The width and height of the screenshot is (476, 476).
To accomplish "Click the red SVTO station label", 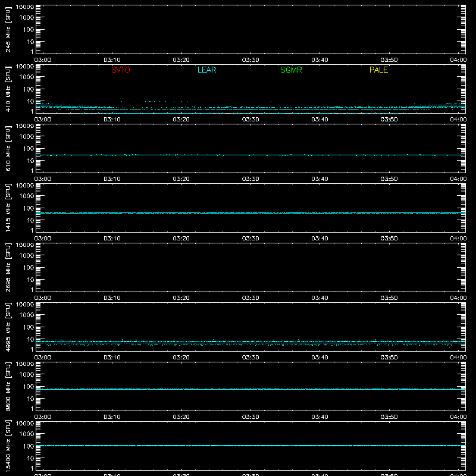I will 121,70.
